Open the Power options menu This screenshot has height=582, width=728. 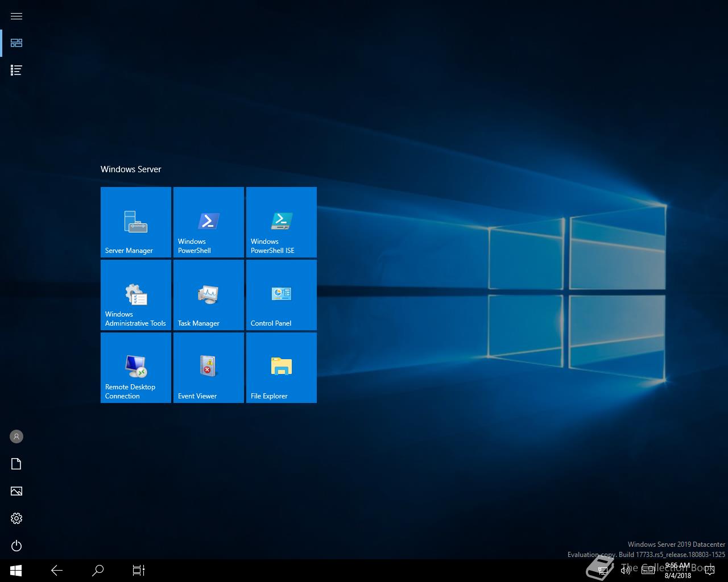pyautogui.click(x=16, y=546)
